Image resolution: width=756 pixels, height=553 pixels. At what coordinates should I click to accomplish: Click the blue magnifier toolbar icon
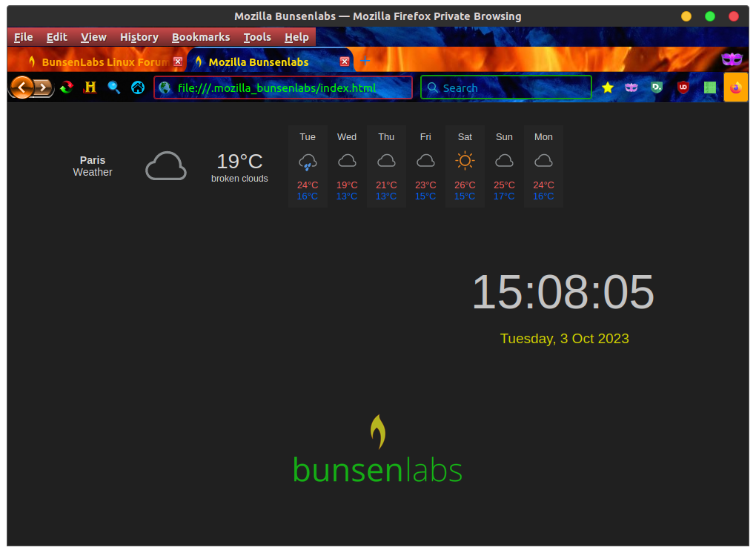tap(114, 87)
